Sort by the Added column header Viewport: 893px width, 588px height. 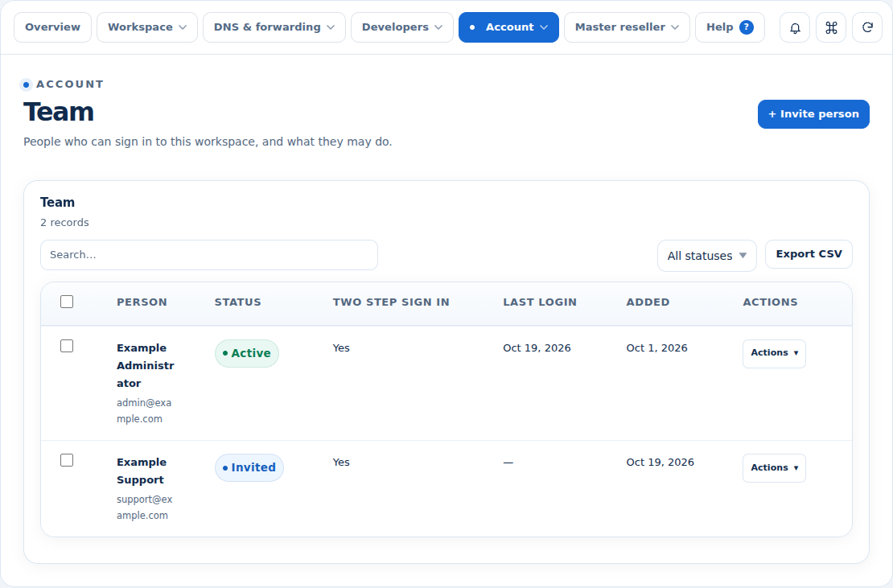click(648, 302)
